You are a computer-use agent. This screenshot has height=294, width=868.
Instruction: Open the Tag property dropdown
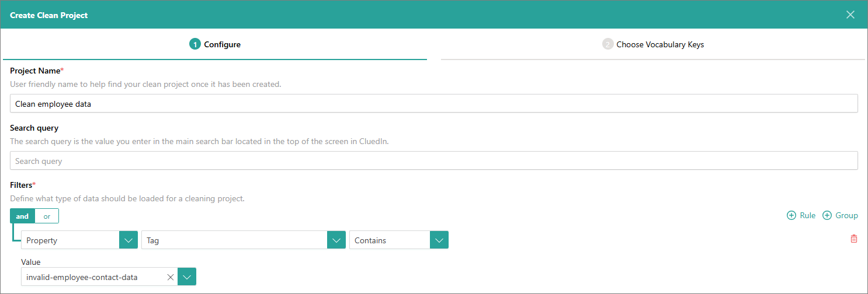(x=336, y=240)
